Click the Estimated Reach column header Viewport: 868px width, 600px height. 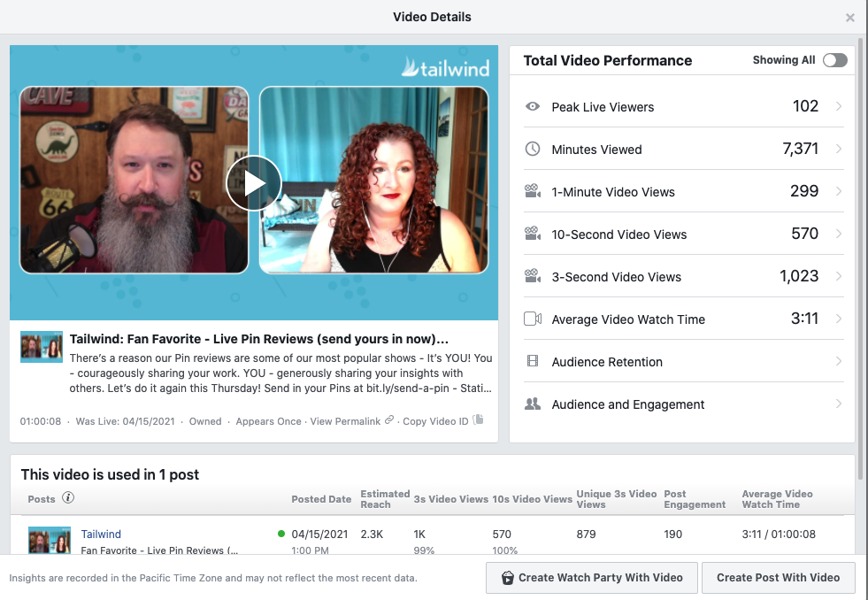pos(385,499)
